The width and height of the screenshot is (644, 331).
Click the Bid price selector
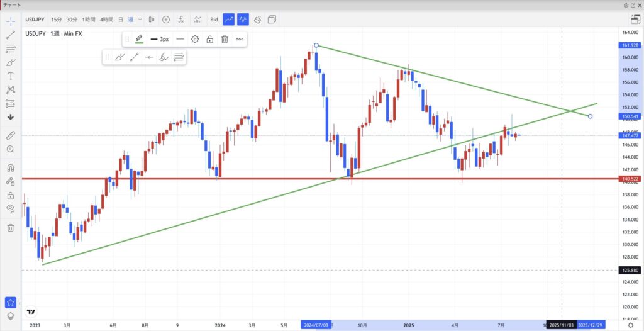[214, 20]
